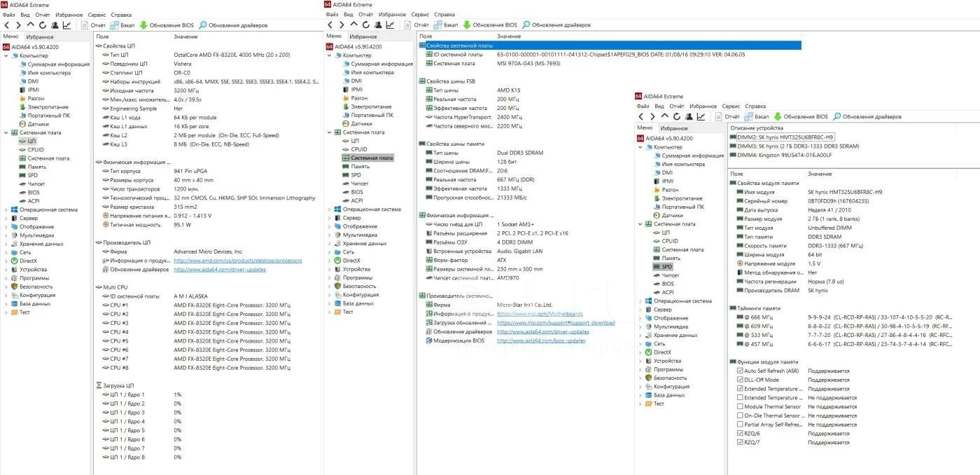Click the graph chart icon in the SPD window toolbar

[700, 116]
